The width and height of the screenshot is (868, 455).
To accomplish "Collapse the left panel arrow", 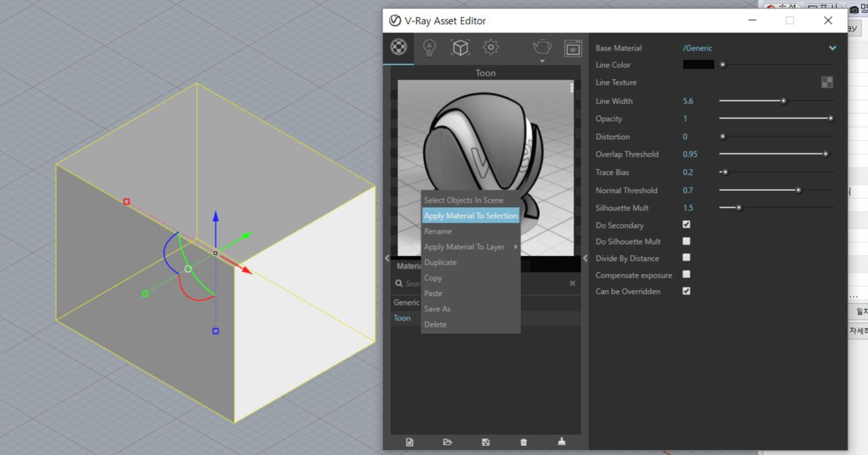I will pos(387,258).
